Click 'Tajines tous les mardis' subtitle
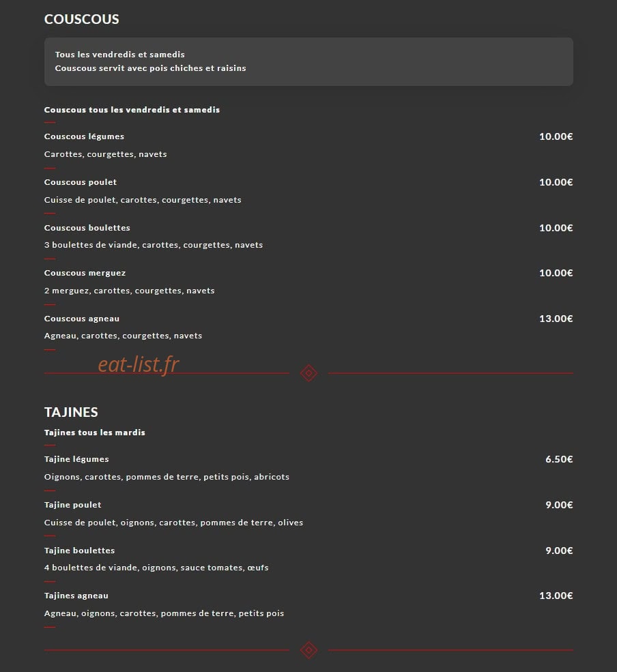 [x=95, y=433]
